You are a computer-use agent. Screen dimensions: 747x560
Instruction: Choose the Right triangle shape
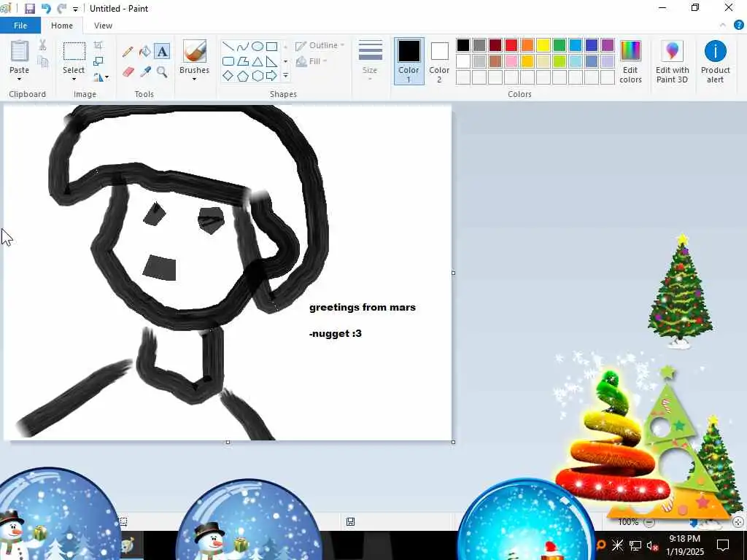point(271,61)
